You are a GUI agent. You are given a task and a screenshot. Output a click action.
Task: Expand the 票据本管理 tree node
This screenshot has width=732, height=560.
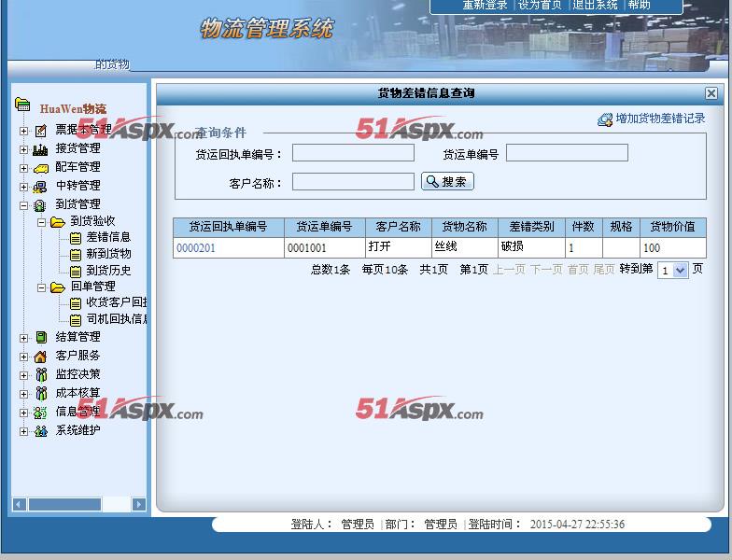(24, 131)
